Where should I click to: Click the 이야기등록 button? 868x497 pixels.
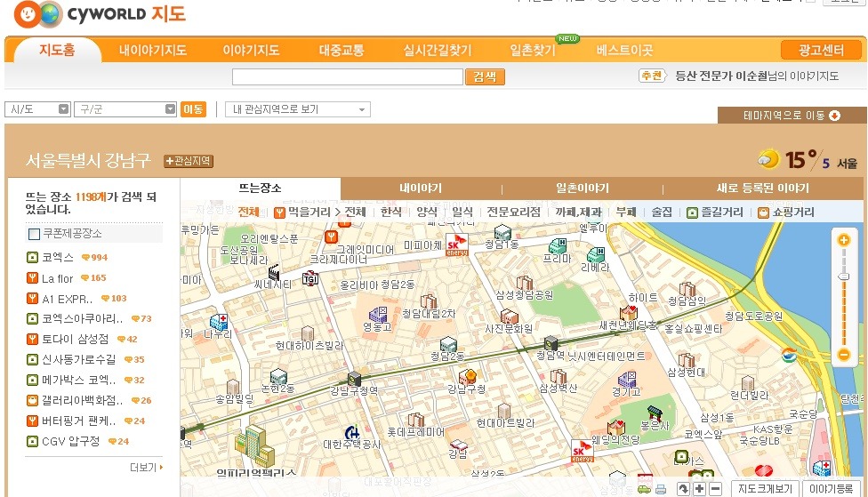coord(831,489)
